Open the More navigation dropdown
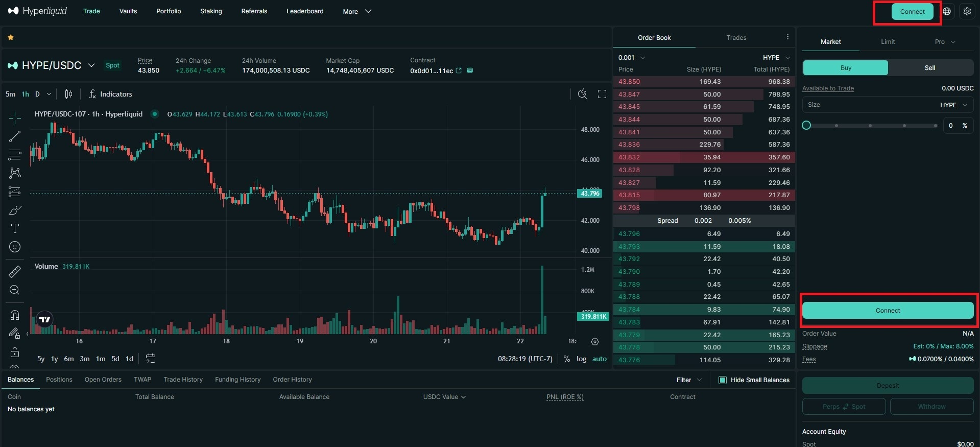 tap(356, 11)
